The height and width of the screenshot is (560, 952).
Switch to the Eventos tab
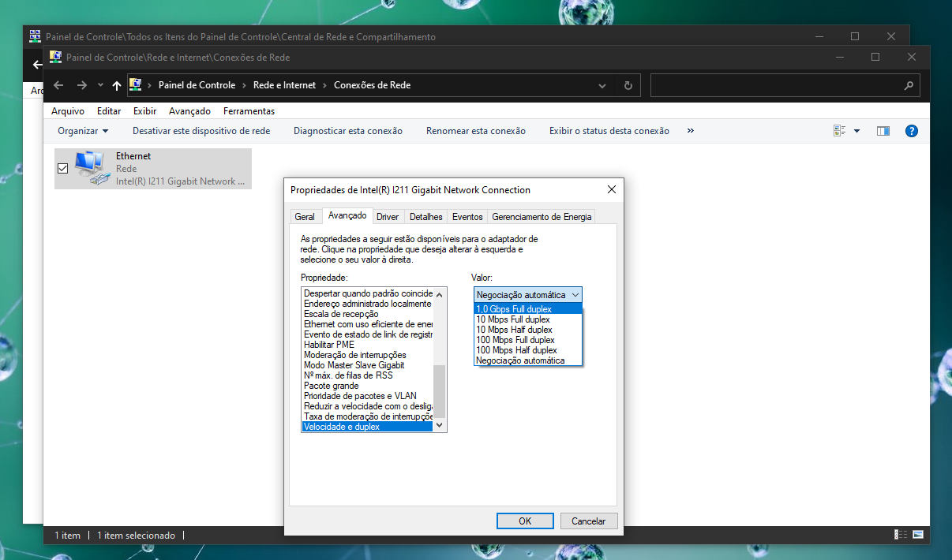[467, 217]
